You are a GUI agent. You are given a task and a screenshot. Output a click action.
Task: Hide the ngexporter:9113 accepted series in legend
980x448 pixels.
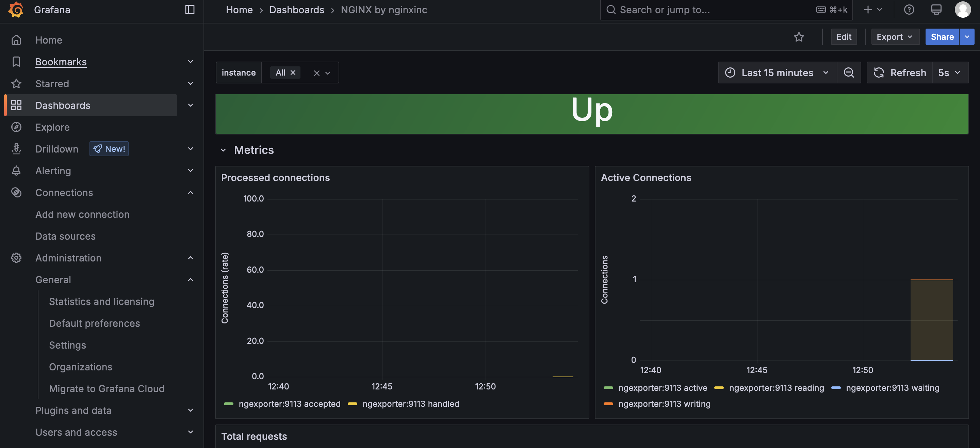click(290, 404)
